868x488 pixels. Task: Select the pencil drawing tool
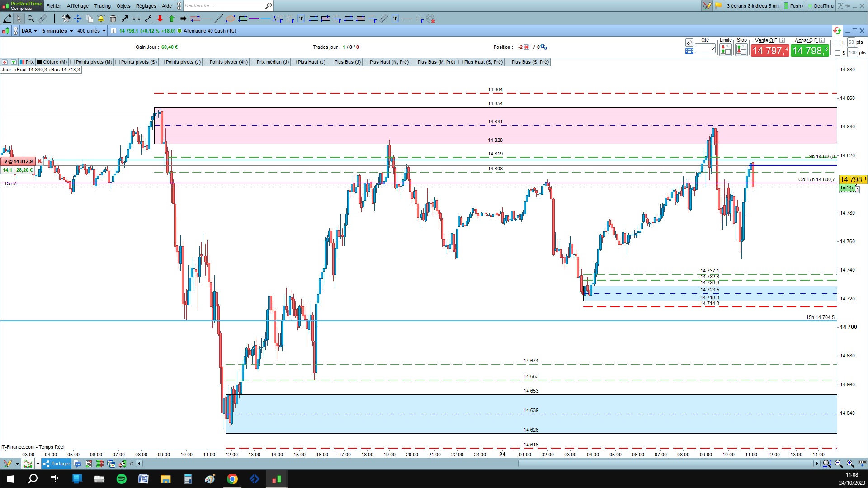point(7,19)
